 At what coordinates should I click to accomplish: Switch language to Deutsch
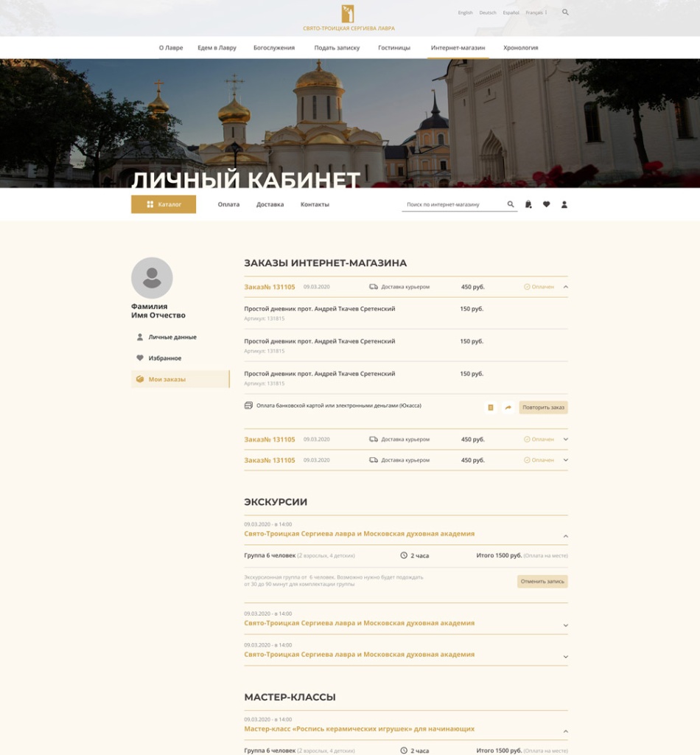click(488, 13)
